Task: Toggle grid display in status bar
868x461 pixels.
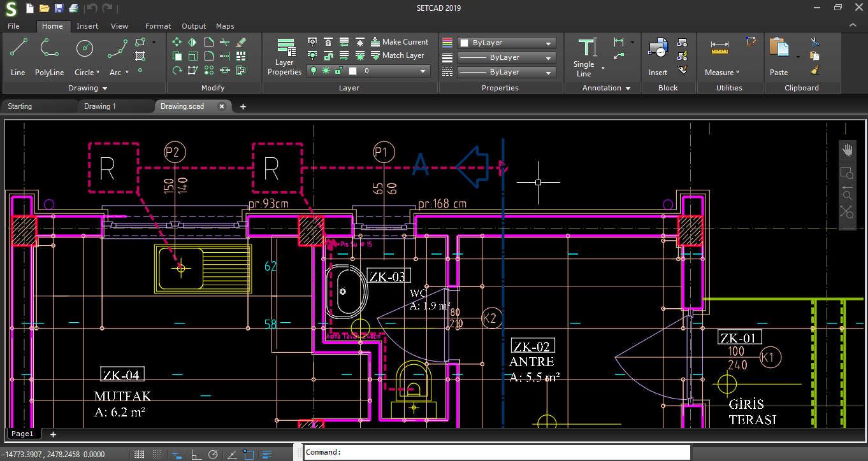Action: tap(140, 454)
